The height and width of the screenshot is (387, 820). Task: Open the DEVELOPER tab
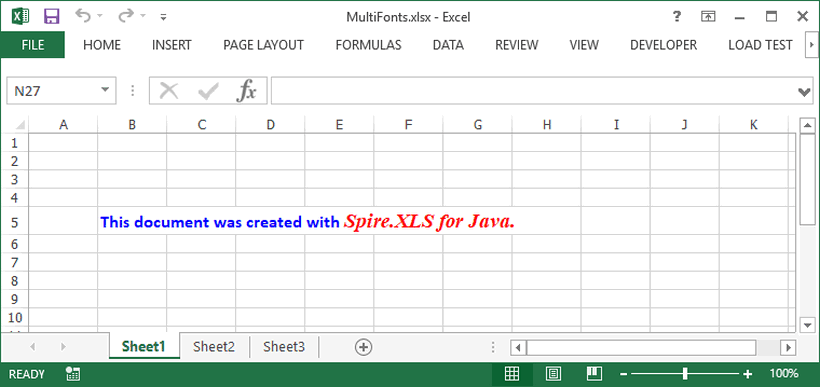tap(664, 45)
